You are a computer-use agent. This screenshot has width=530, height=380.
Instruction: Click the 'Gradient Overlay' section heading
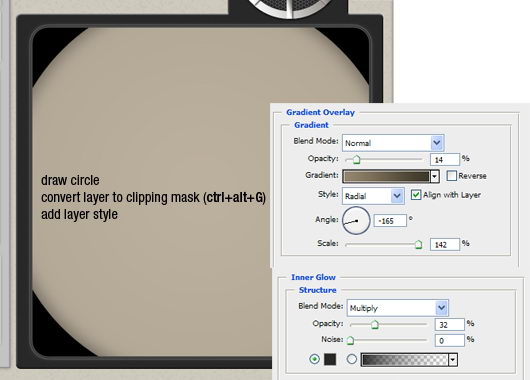[x=320, y=112]
